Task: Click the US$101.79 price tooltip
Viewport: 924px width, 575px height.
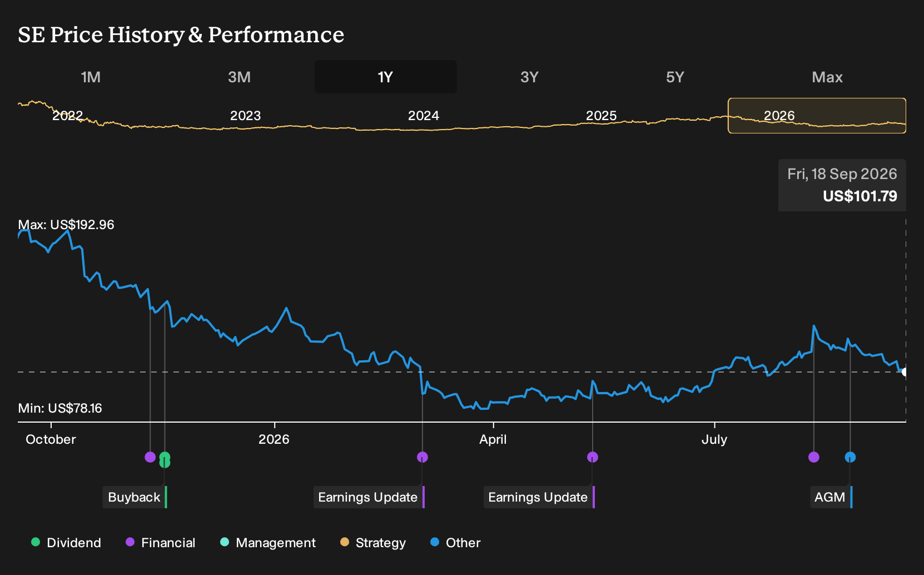Action: pos(842,185)
